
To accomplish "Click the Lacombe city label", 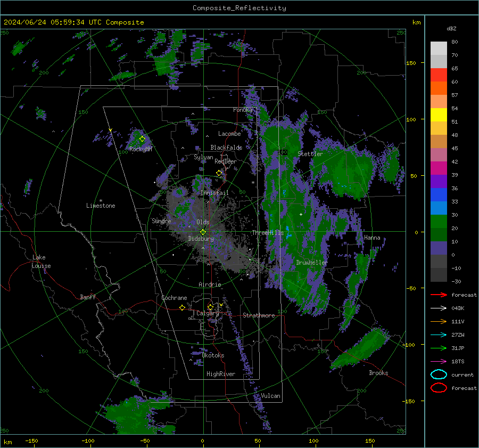I will coord(229,134).
